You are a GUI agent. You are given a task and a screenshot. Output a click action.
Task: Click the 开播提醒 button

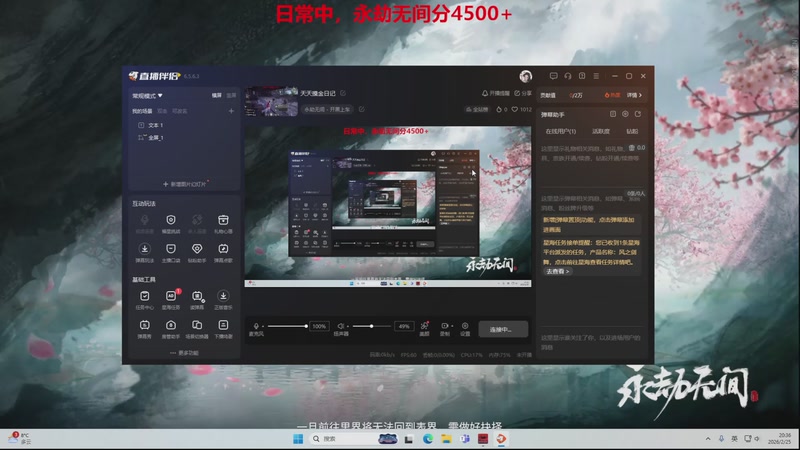click(x=495, y=93)
